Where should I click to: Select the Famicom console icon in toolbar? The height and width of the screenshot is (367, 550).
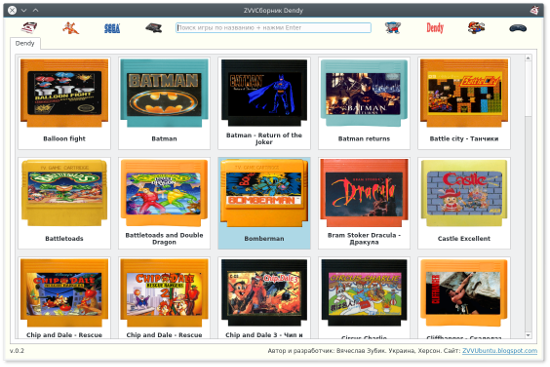point(29,27)
